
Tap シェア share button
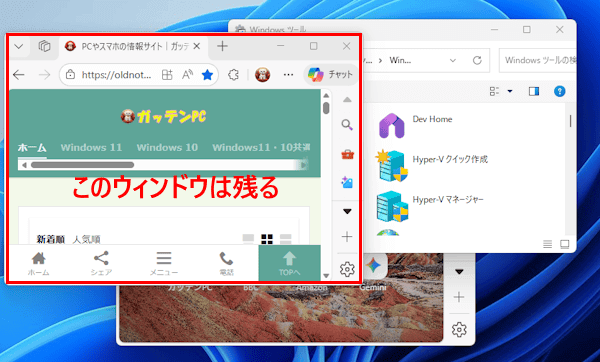coord(101,263)
